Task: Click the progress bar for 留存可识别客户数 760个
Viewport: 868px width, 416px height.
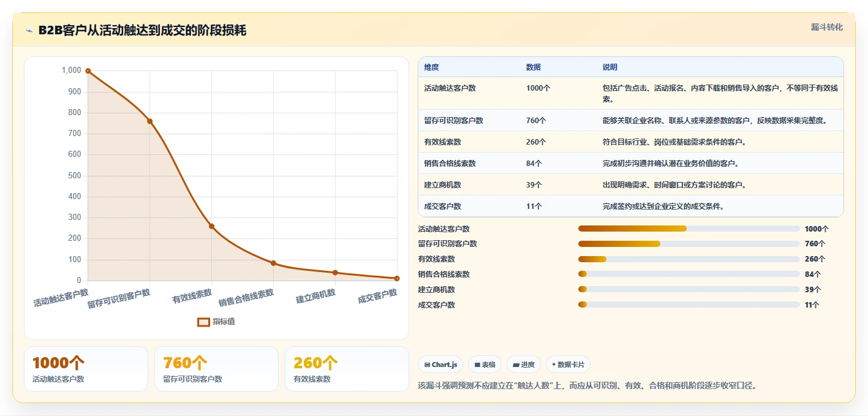Action: [689, 244]
